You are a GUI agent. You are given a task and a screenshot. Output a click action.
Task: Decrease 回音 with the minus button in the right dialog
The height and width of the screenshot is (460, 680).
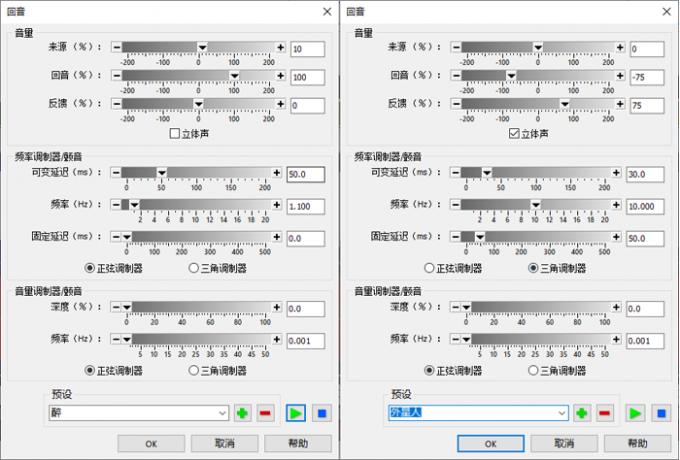(x=456, y=75)
